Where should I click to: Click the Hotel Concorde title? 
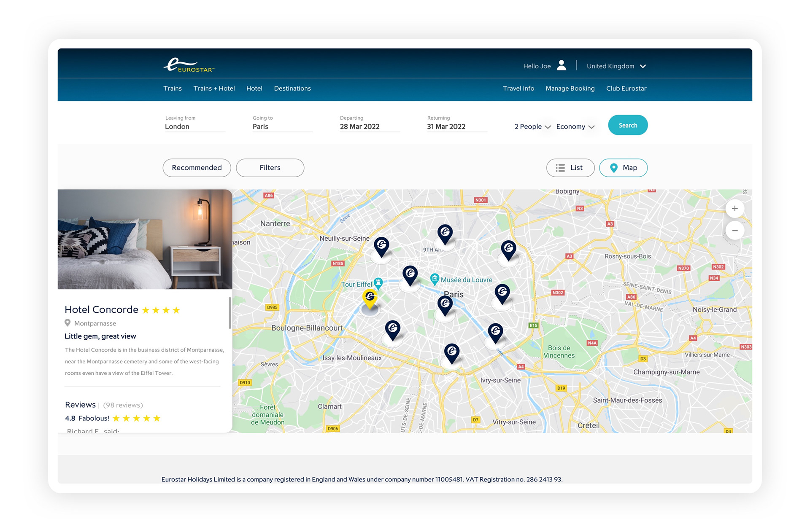(101, 310)
